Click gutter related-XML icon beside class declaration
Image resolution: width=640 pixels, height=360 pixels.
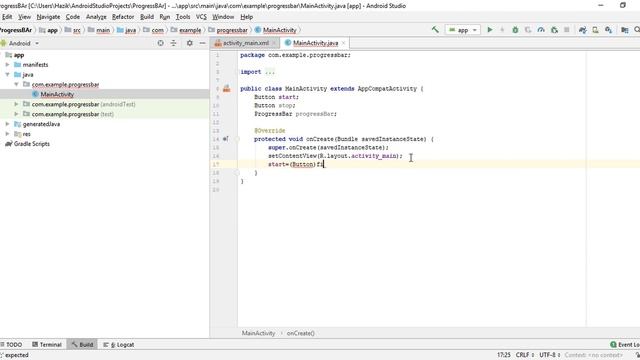pos(227,89)
